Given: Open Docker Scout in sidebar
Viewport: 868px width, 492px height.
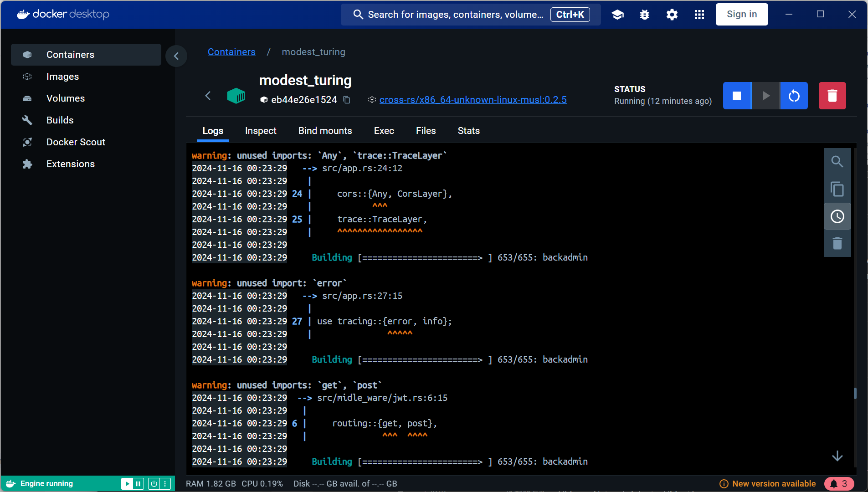Looking at the screenshot, I should point(86,142).
